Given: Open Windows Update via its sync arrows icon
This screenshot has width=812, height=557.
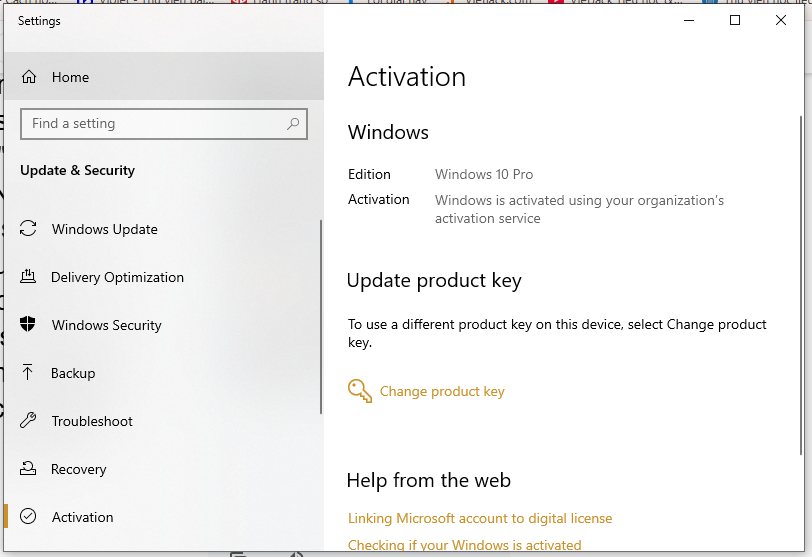Looking at the screenshot, I should click(29, 229).
